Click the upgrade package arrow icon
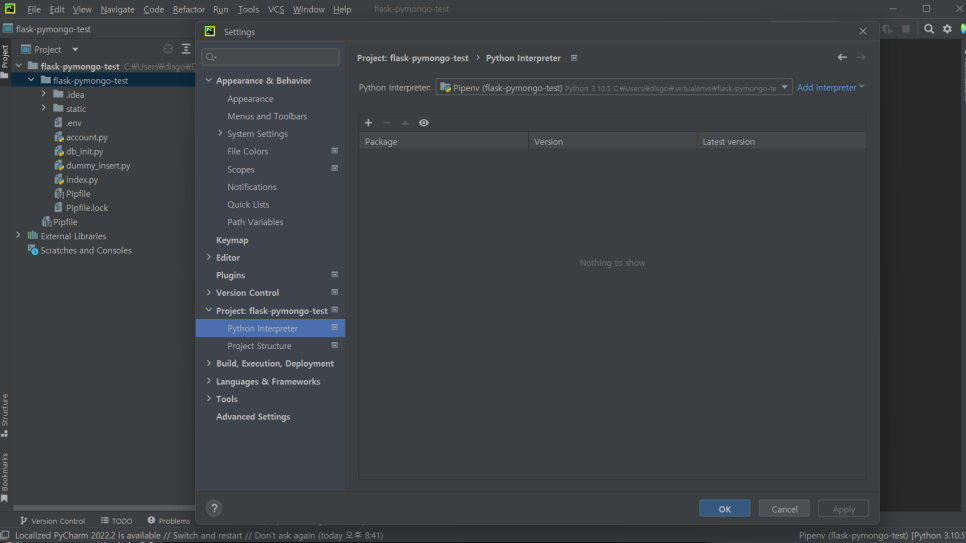 pyautogui.click(x=405, y=123)
